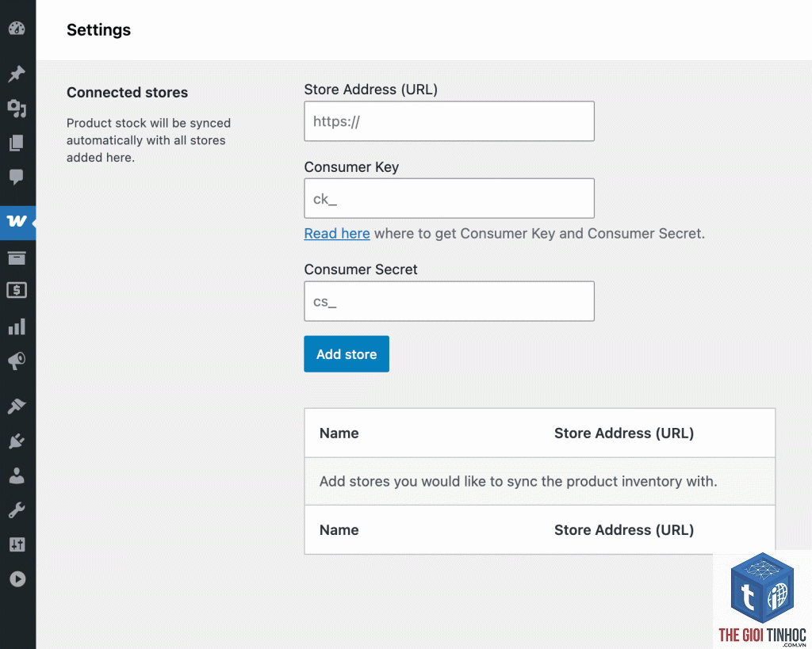Click the bottom Store Address (URL) footer
This screenshot has width=812, height=649.
pyautogui.click(x=623, y=530)
